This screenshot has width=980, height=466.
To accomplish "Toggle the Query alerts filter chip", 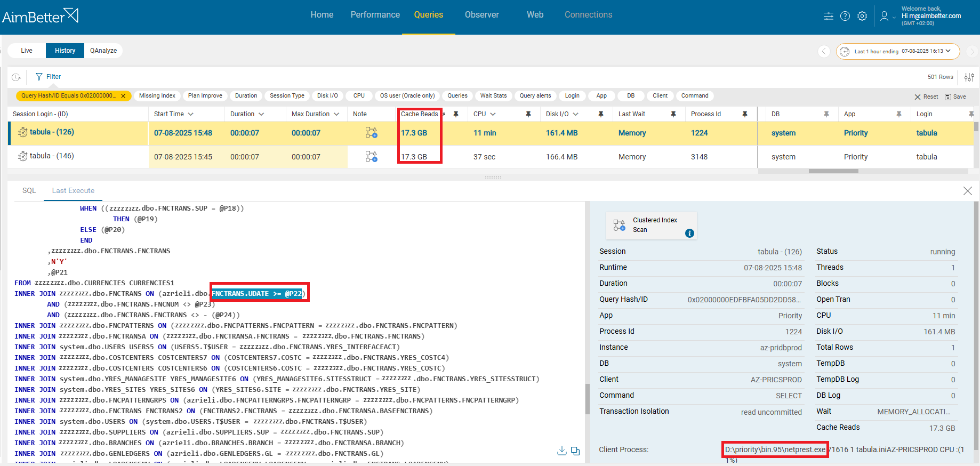I will (x=535, y=96).
